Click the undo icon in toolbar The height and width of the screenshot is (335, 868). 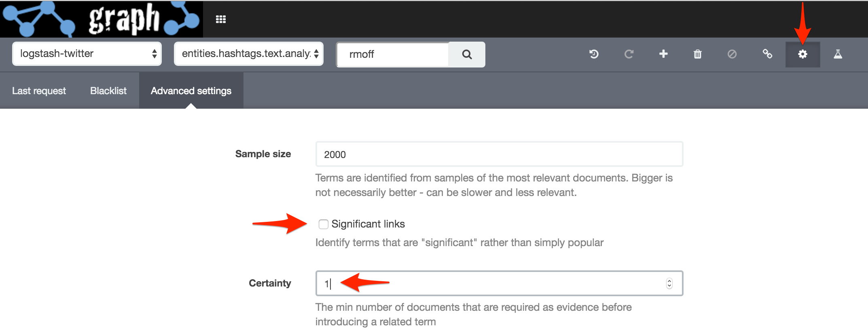pos(594,54)
